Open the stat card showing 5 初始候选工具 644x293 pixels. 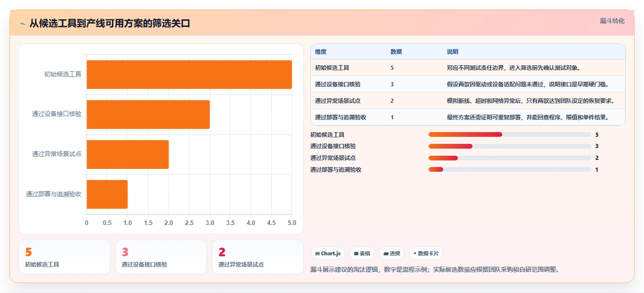coord(64,257)
